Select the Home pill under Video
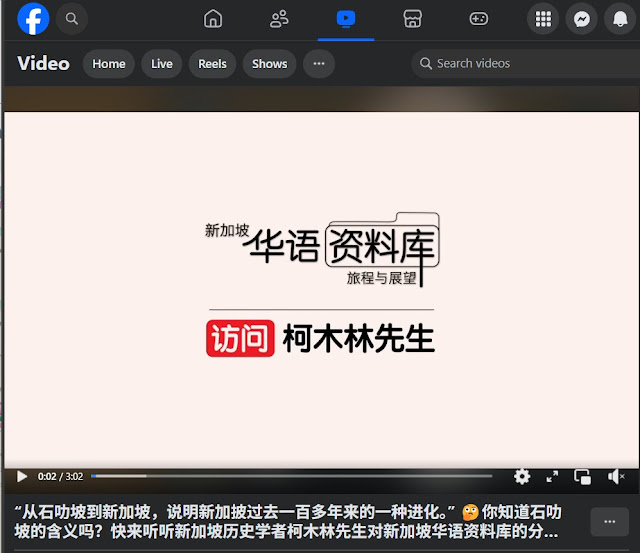The width and height of the screenshot is (640, 553). [109, 64]
